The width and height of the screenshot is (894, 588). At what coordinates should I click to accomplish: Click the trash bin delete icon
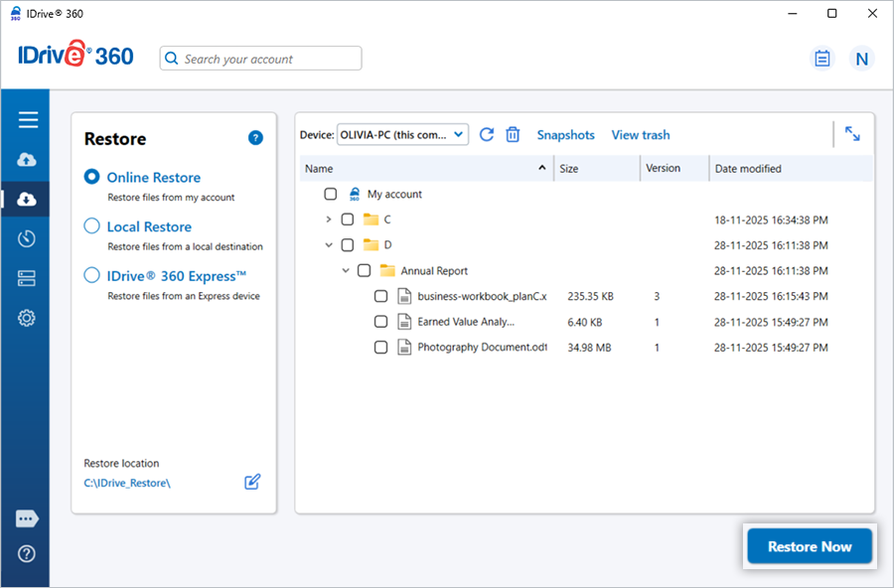[x=513, y=135]
